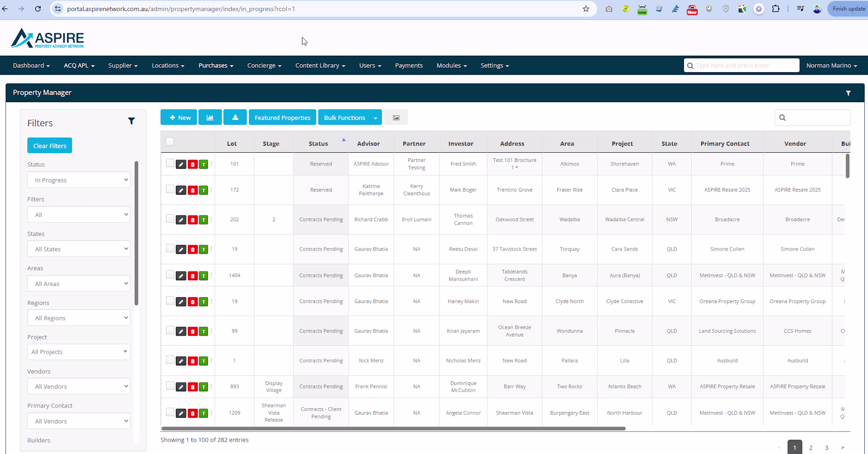Check the Lot 202 Wadalba row checkbox
868x454 pixels.
click(170, 219)
